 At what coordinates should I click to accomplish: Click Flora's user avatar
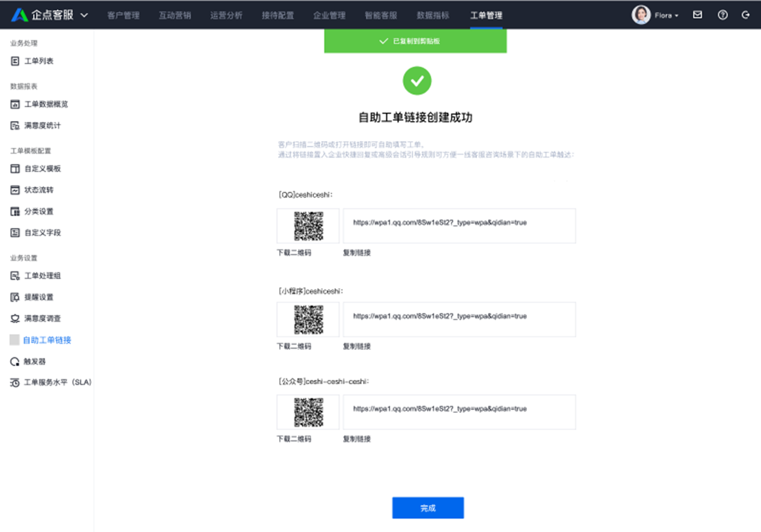click(x=641, y=15)
